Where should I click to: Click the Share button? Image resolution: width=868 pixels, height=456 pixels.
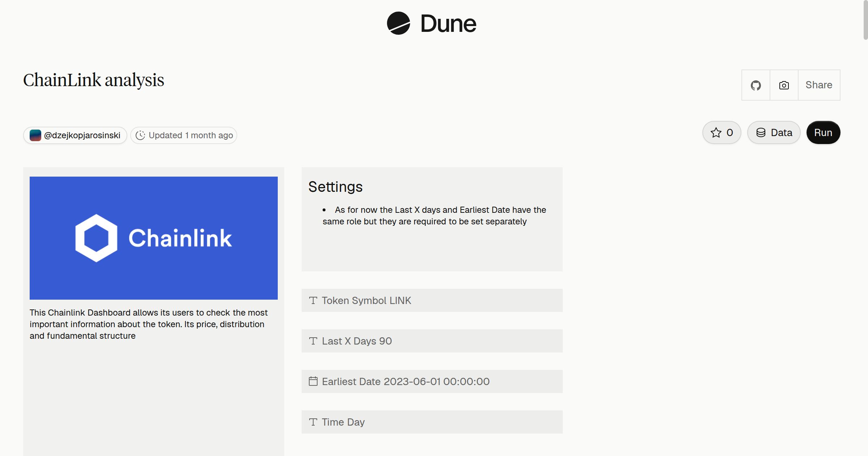pyautogui.click(x=819, y=85)
